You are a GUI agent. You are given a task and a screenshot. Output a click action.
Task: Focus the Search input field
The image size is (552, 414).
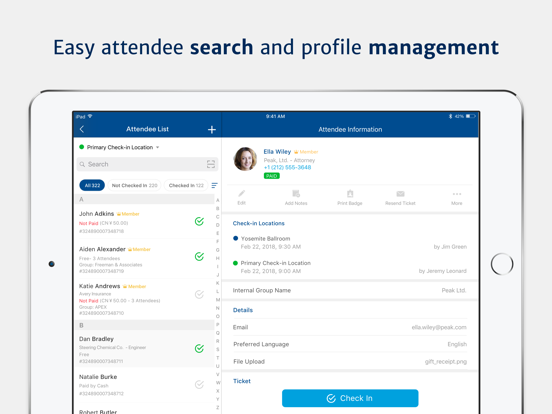[147, 164]
